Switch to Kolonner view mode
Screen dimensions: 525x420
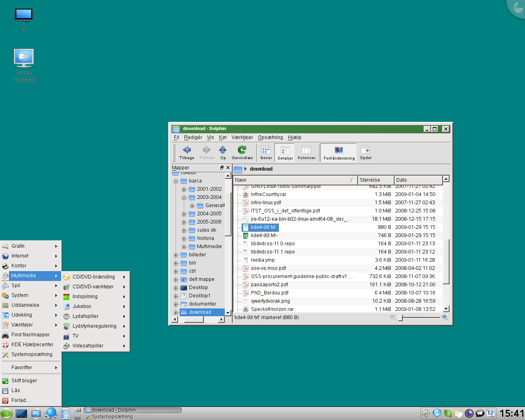point(306,150)
